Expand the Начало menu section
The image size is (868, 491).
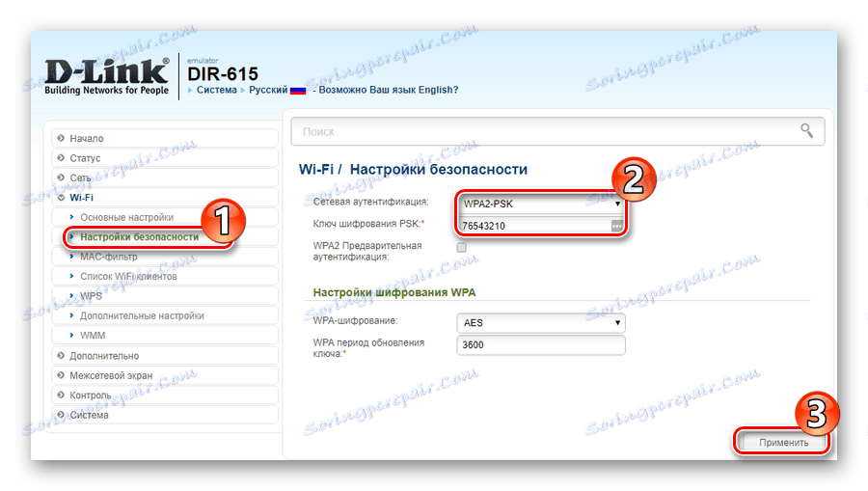click(x=164, y=138)
